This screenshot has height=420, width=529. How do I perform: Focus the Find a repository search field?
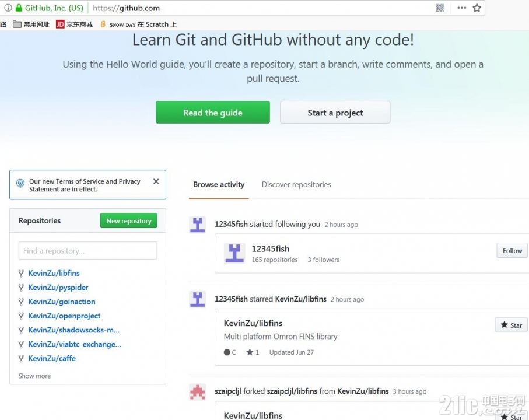[x=87, y=251]
